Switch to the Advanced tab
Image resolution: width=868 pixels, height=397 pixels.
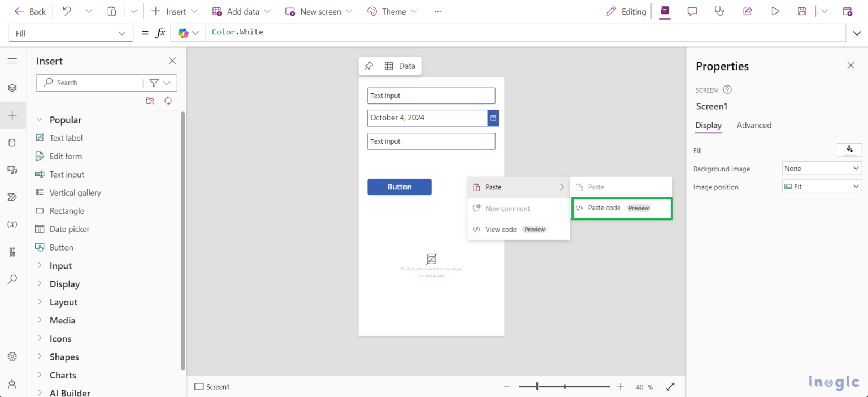click(x=754, y=126)
